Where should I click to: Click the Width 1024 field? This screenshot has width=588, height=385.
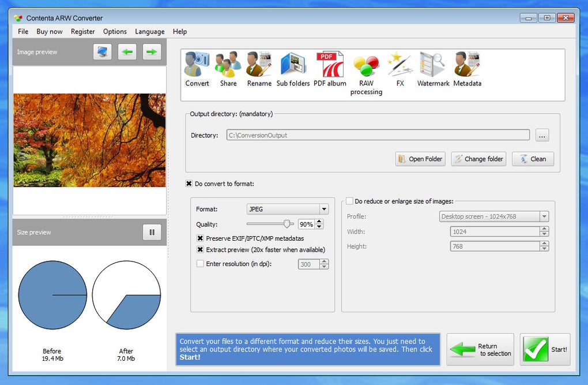pos(495,232)
